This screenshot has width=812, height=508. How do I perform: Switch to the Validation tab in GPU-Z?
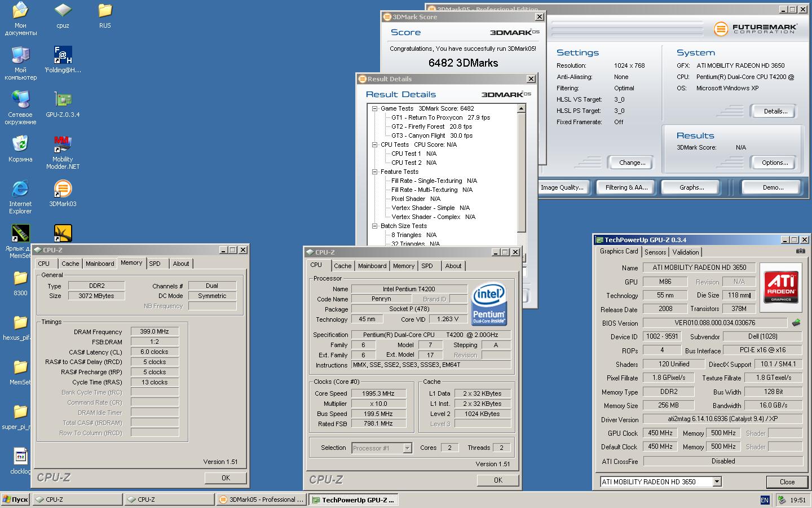[x=686, y=252]
